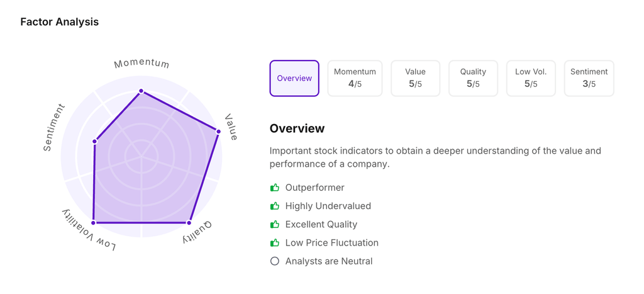This screenshot has height=294, width=644.
Task: Select the Sentiment 3/5 tab
Action: click(589, 78)
